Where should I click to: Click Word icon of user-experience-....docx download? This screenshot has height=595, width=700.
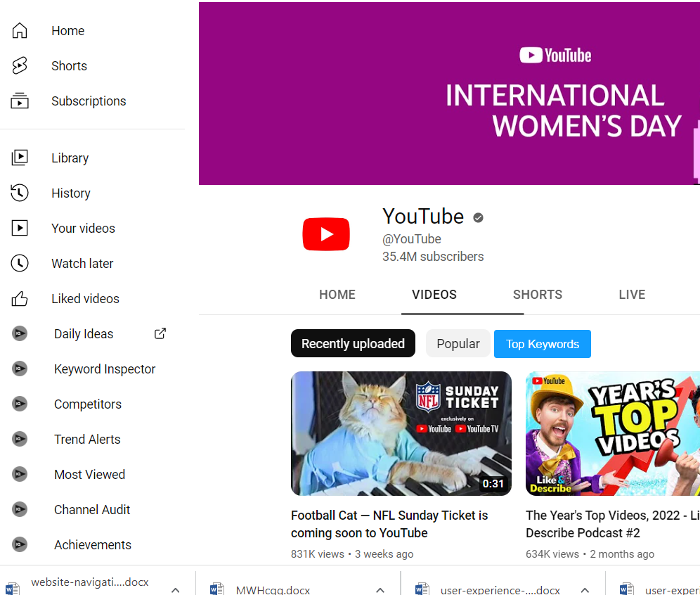[422, 589]
